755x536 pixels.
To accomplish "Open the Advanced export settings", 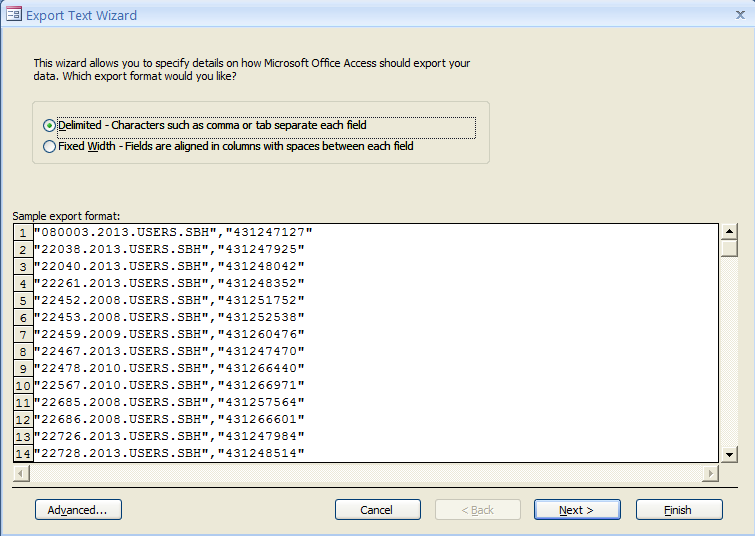I will pos(78,510).
